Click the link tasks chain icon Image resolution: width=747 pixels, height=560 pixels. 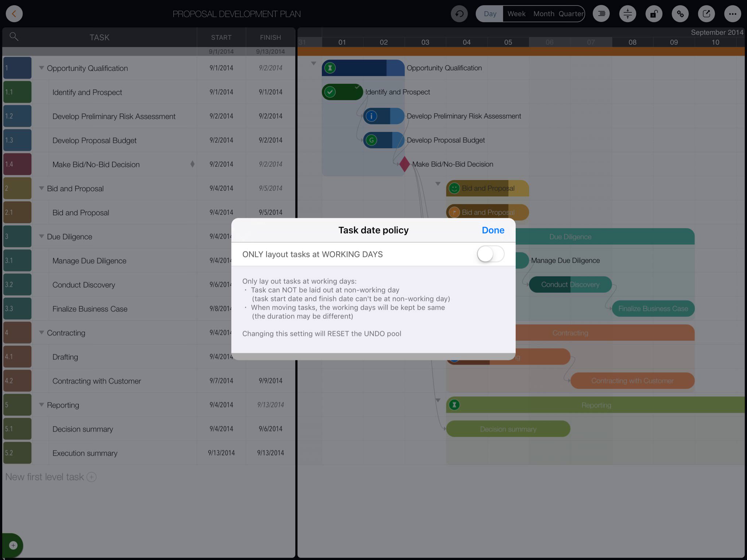[x=680, y=14]
